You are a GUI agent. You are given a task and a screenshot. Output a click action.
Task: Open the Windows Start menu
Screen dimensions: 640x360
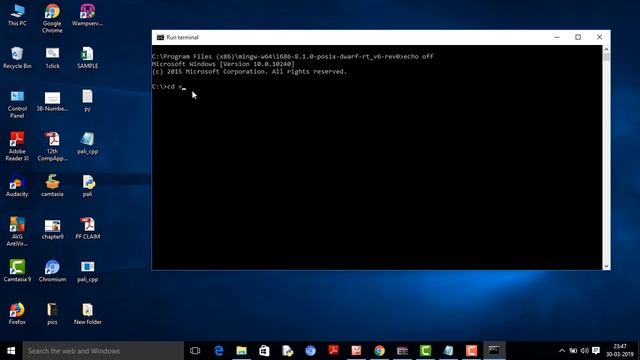(x=11, y=351)
